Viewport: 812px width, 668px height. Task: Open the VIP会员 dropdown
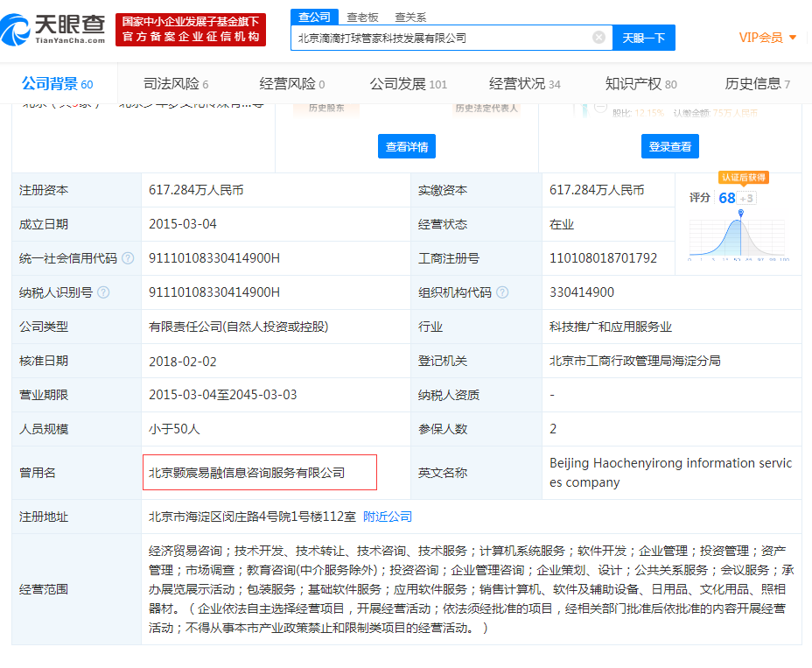[x=762, y=38]
